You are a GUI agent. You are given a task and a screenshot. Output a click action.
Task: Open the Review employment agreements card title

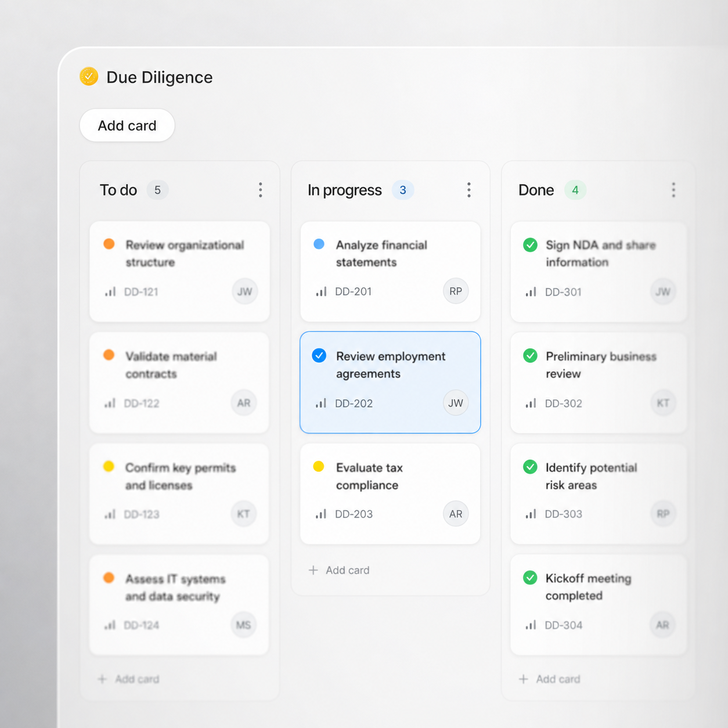[391, 365]
